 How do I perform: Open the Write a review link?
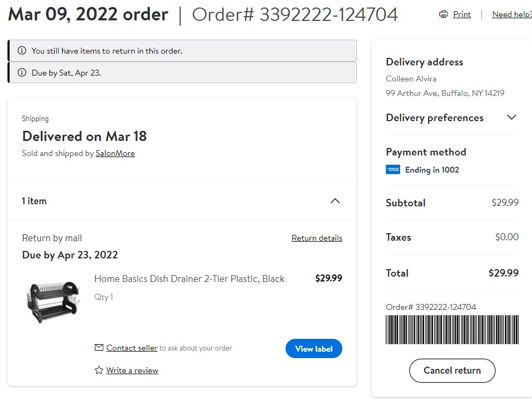pos(132,370)
